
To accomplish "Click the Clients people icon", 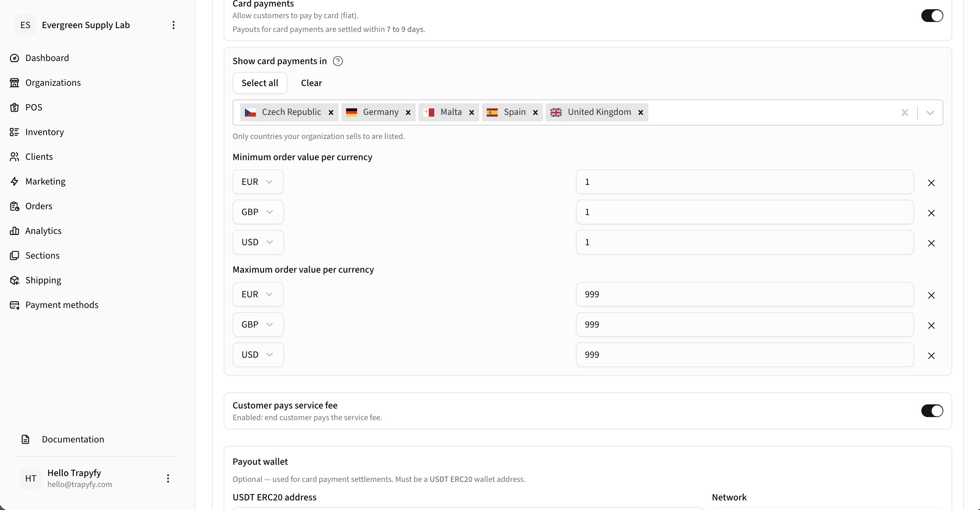I will 14,157.
